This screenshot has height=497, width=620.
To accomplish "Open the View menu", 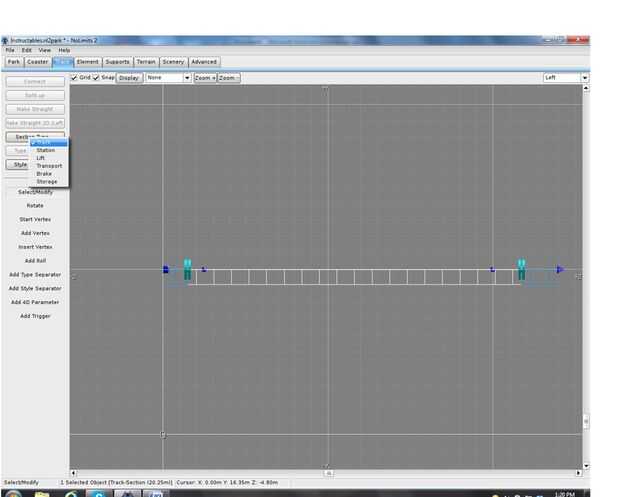I will click(45, 50).
